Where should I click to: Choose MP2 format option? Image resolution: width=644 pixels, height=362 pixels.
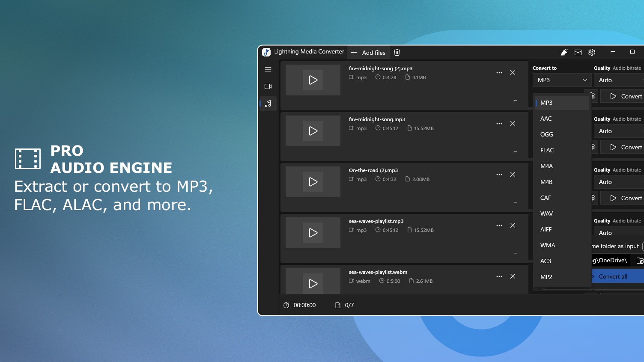[562, 277]
